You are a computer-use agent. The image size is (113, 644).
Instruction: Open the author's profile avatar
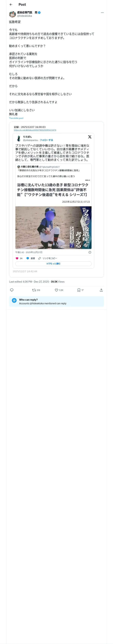13,14
